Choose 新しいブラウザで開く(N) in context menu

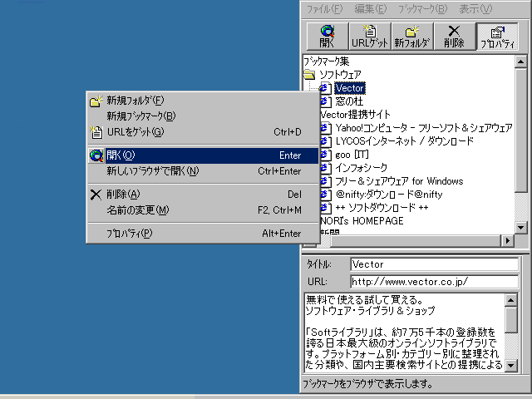tap(203, 171)
